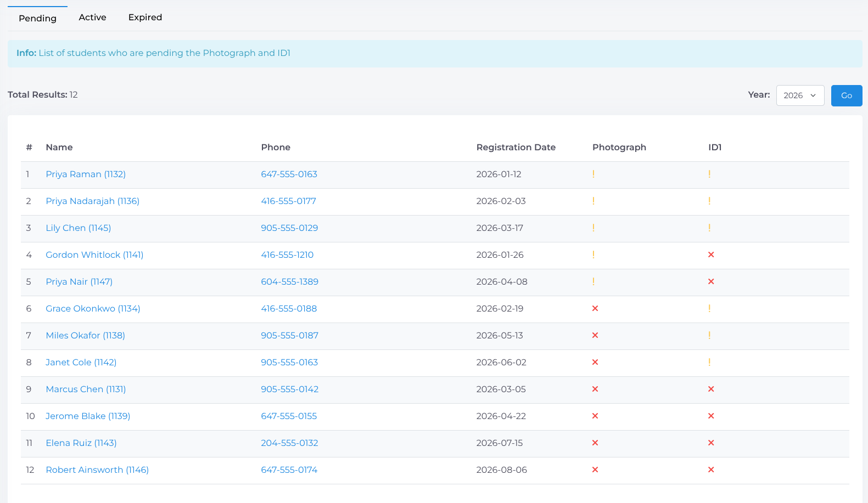
Task: Call phone number 647-555-0163
Action: pos(289,174)
